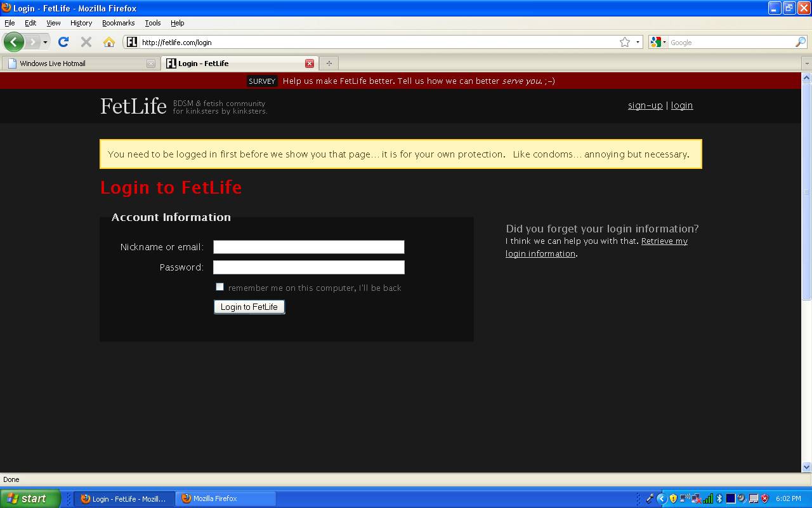Open the survey banner message text
The width and height of the screenshot is (812, 508).
(419, 81)
